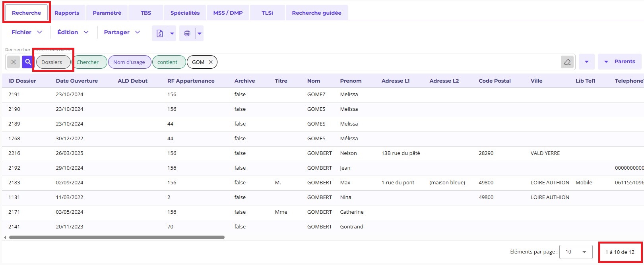Expand the Fichier menu
This screenshot has height=265, width=644.
27,32
